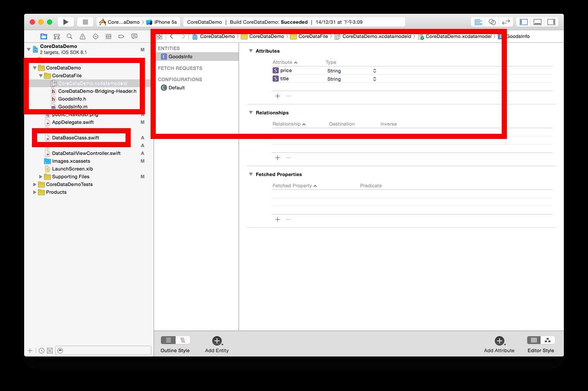Collapse the CoreDataFile folder
Viewport: 588px width, 391px height.
pos(41,76)
